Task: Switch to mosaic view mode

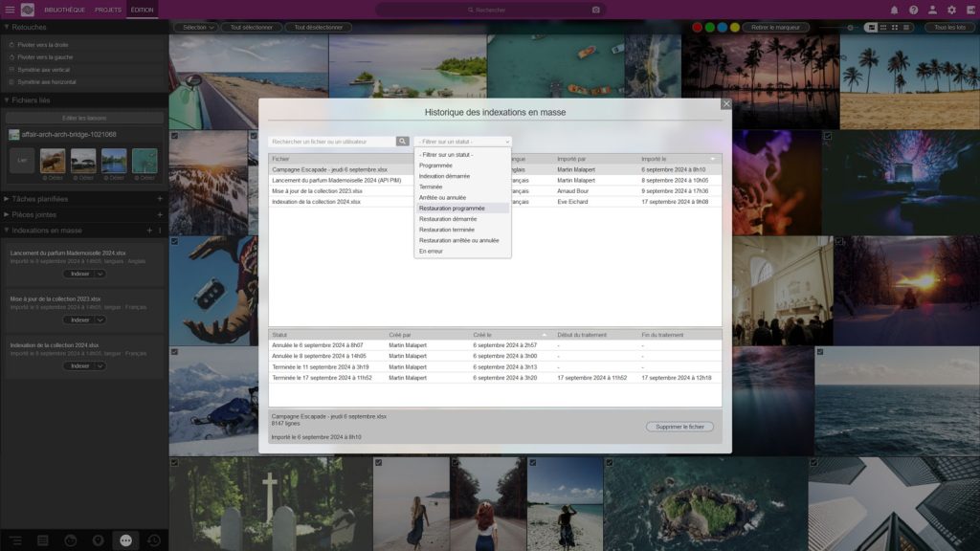Action: pyautogui.click(x=871, y=28)
